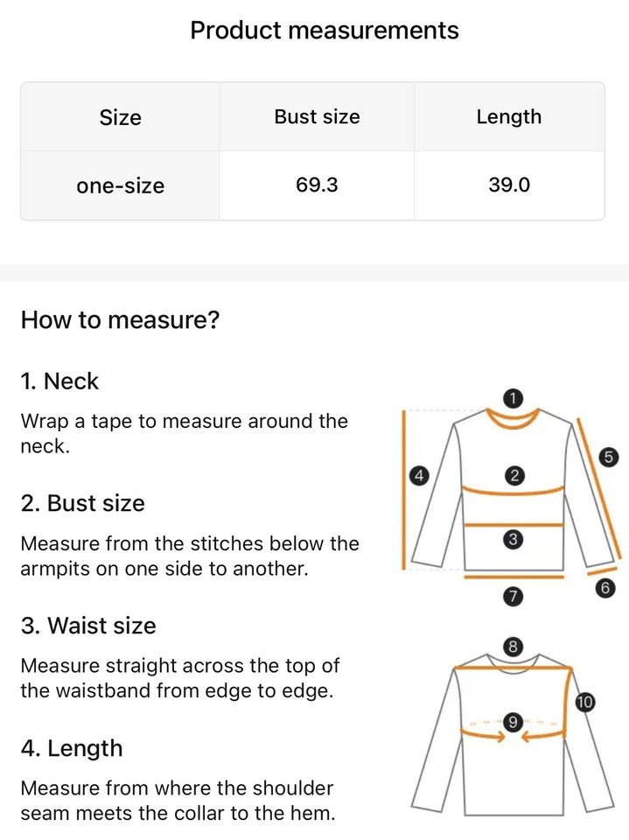Screen dimensions: 629x840
Task: Click the number 4 length marker
Action: [x=419, y=476]
